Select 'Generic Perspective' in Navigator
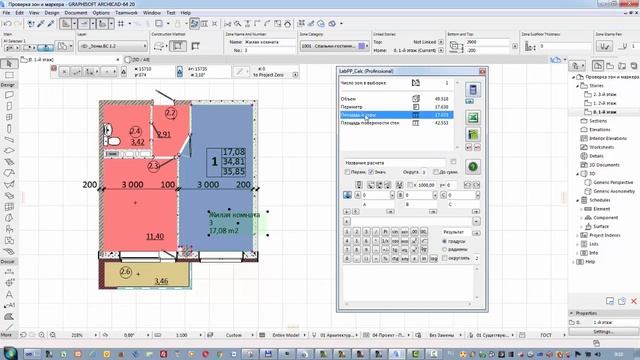The height and width of the screenshot is (360, 640). pyautogui.click(x=613, y=182)
